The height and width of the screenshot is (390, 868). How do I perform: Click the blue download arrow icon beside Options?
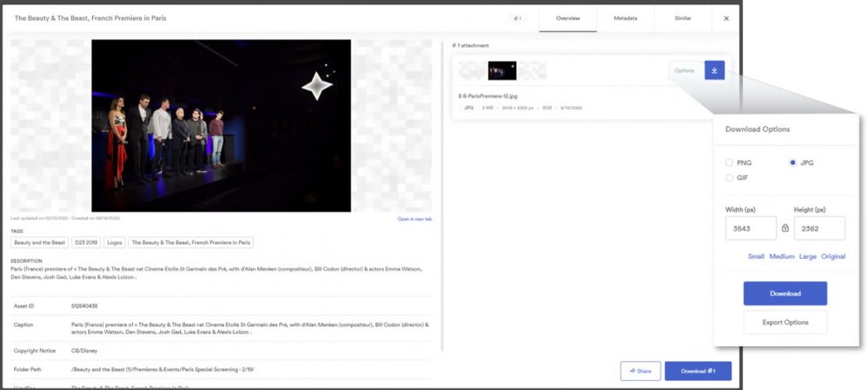tap(714, 70)
